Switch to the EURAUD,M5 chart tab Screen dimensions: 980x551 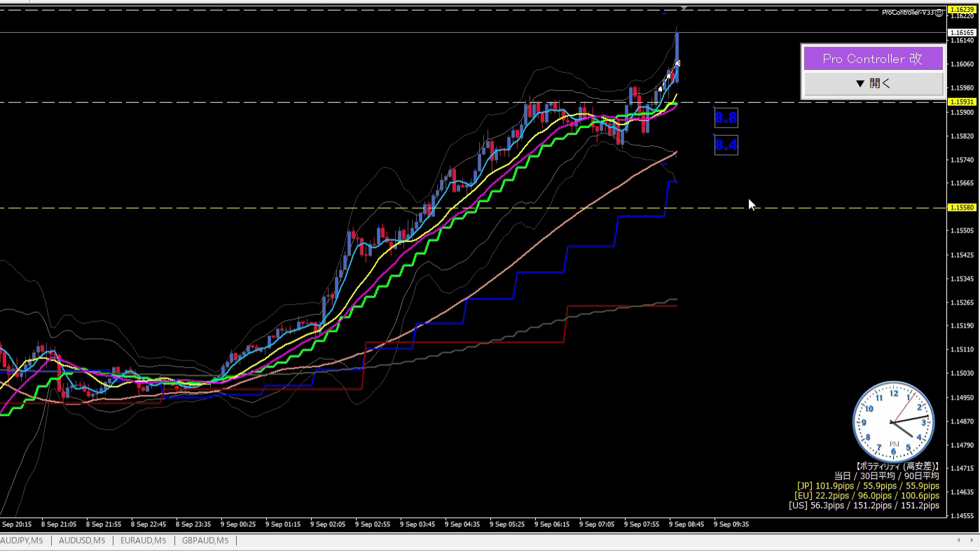coord(144,540)
